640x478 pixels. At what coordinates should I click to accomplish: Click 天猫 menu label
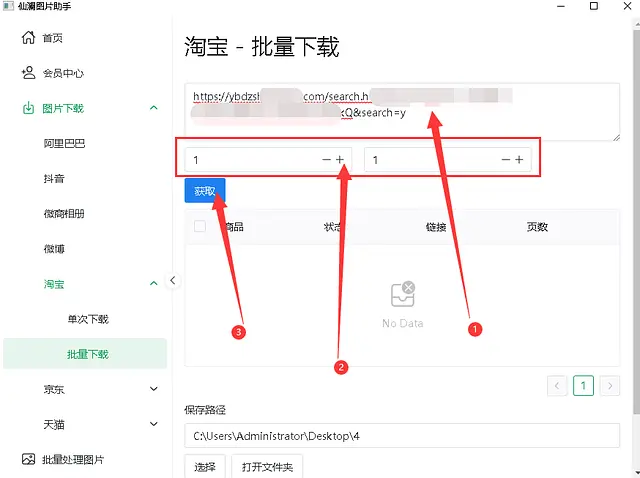click(54, 424)
